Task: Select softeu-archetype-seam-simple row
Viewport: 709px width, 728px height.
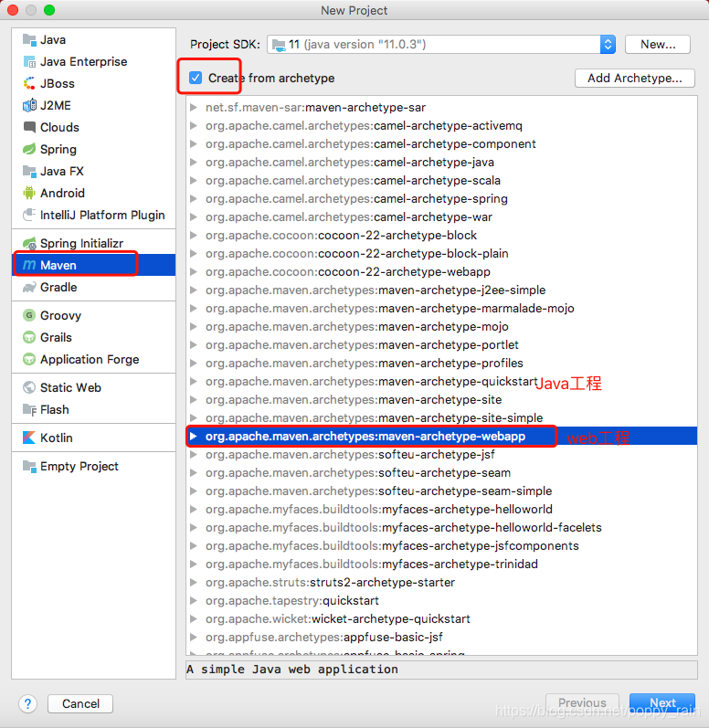Action: click(441, 491)
